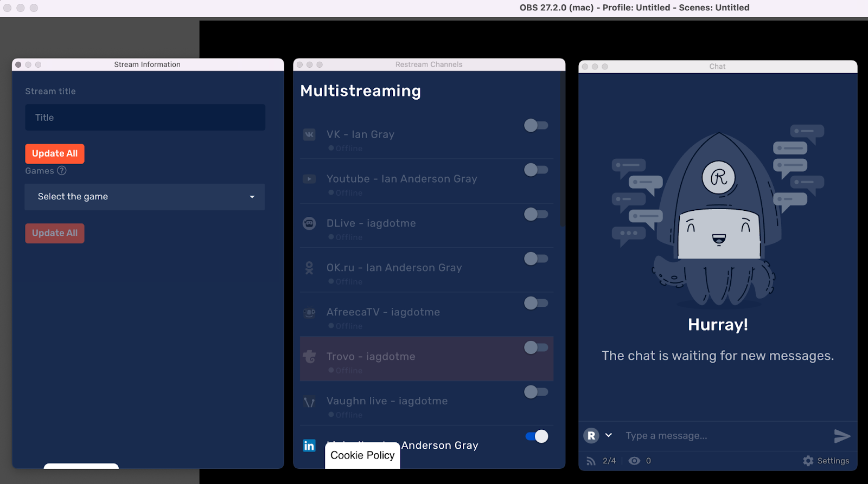Viewport: 868px width, 484px height.
Task: Enable the VK - Ian Gray toggle
Action: pyautogui.click(x=536, y=125)
